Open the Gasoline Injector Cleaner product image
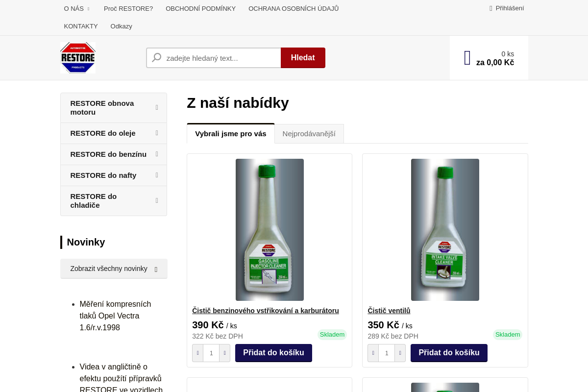 (269, 229)
